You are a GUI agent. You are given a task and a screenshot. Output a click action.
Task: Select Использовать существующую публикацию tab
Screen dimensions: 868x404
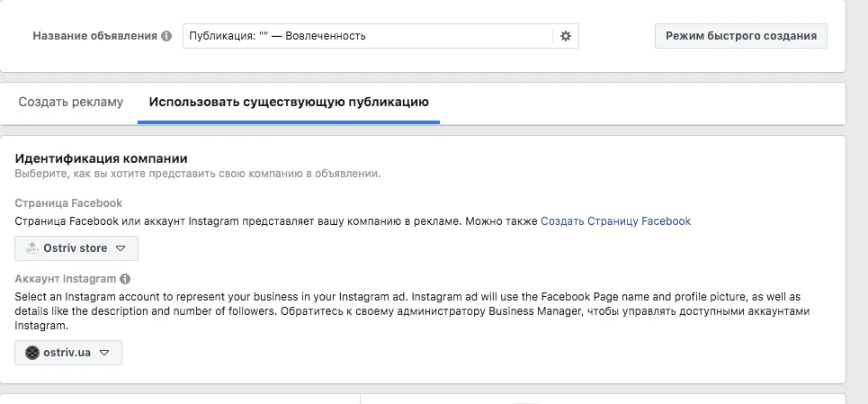[289, 103]
